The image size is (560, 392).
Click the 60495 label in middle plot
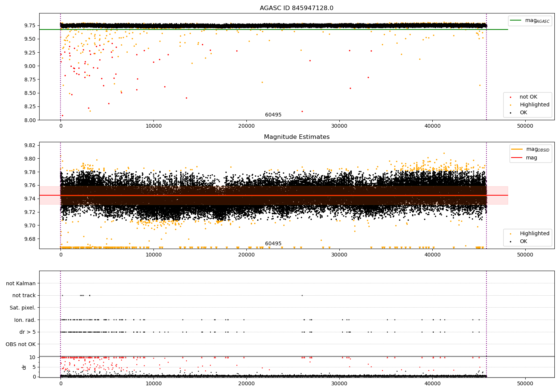[x=273, y=244]
